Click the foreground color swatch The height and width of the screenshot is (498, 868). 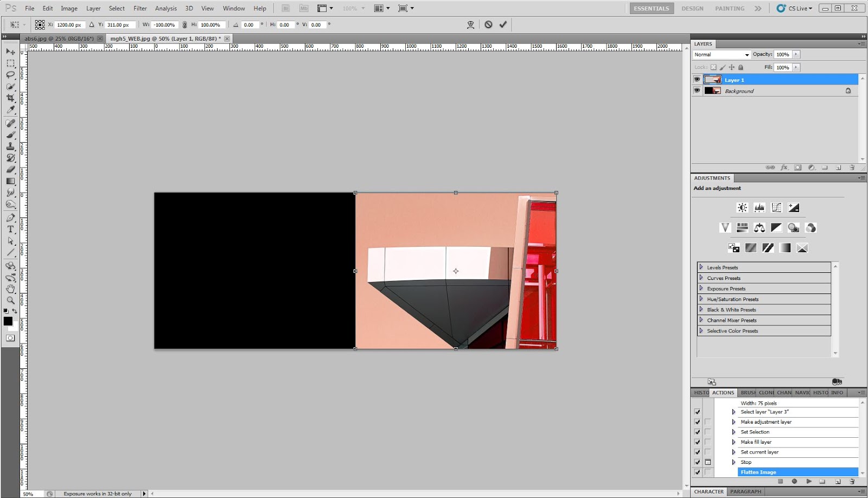[8, 321]
